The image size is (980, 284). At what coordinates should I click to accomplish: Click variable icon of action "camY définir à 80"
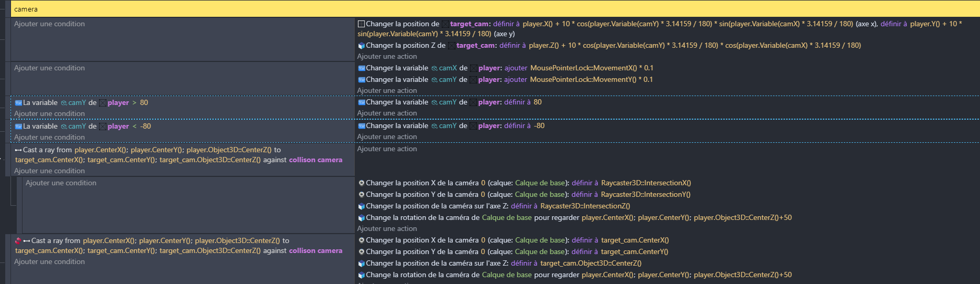tap(361, 102)
